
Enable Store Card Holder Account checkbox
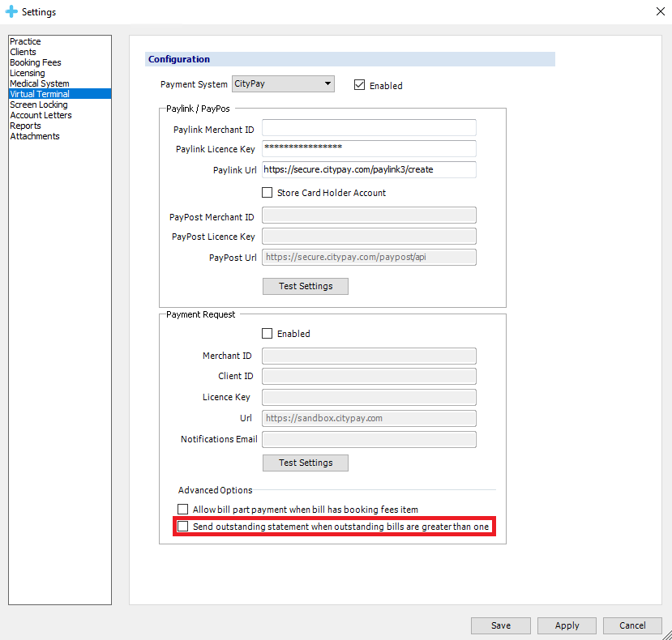(x=268, y=193)
